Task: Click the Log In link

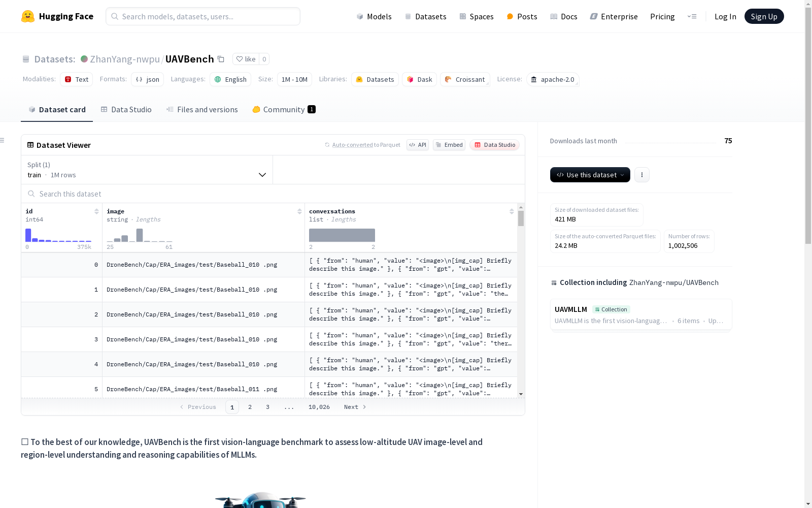Action: pos(725,16)
